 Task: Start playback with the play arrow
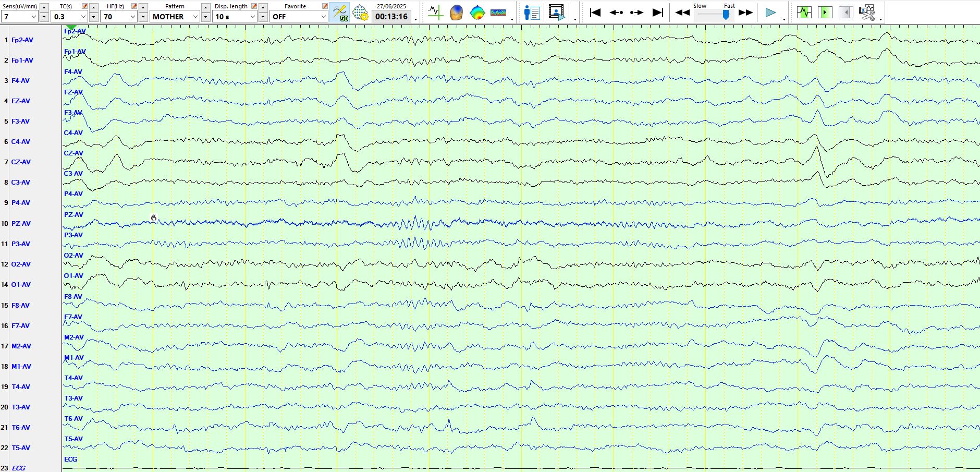(x=770, y=13)
